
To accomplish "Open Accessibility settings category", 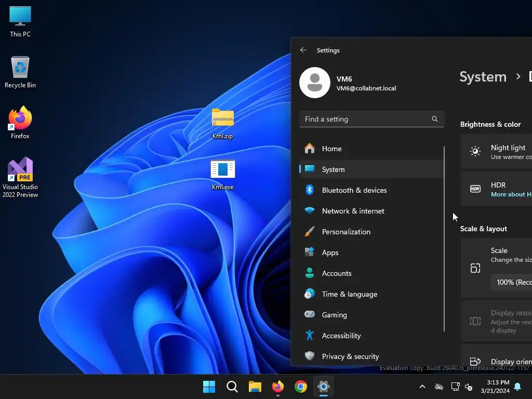I will click(x=372, y=336).
